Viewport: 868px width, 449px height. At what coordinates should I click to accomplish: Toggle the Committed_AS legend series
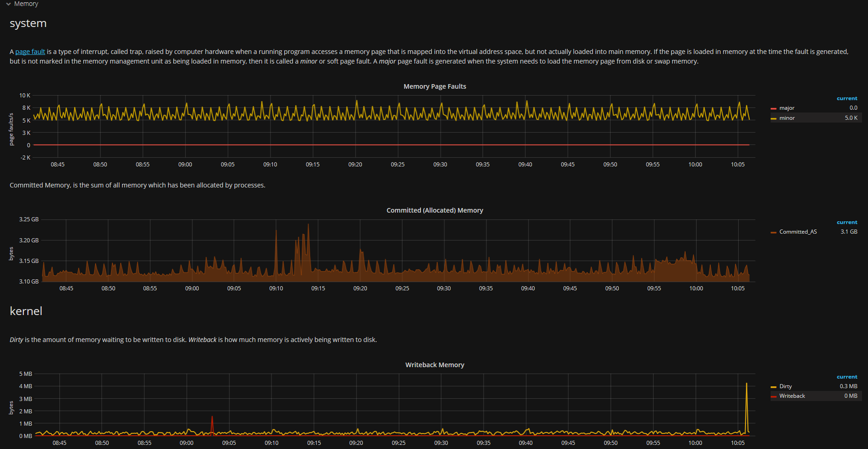[x=798, y=232]
